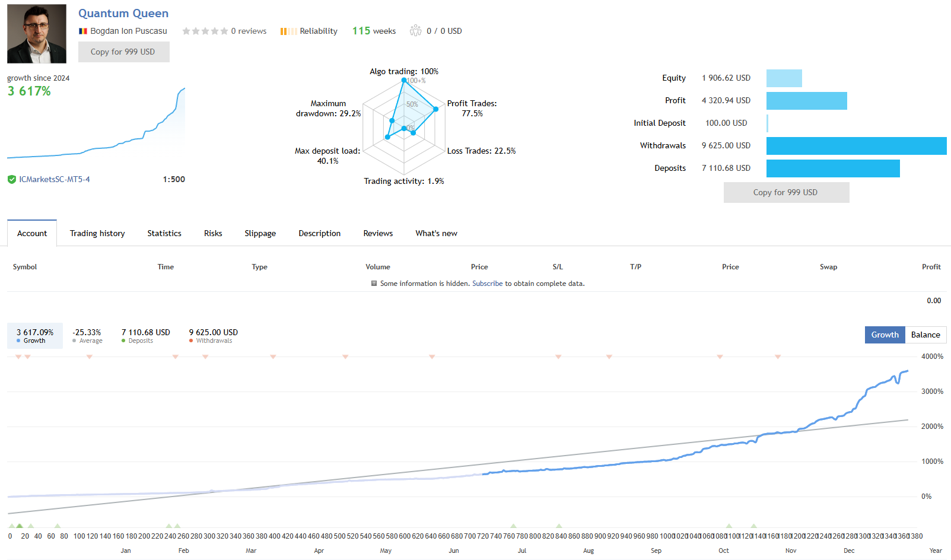Image resolution: width=951 pixels, height=560 pixels.
Task: Click the Equity bar in the summary
Action: pos(784,78)
